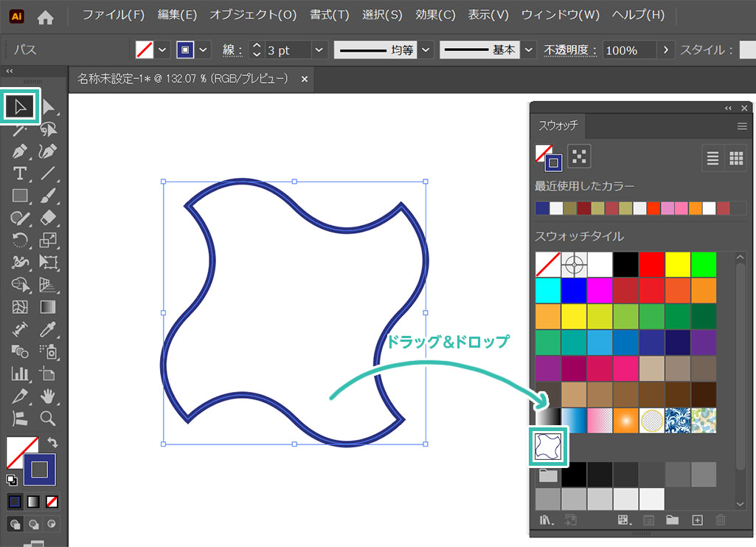
Task: Pick the red swatch in swatches panel
Action: (x=651, y=264)
